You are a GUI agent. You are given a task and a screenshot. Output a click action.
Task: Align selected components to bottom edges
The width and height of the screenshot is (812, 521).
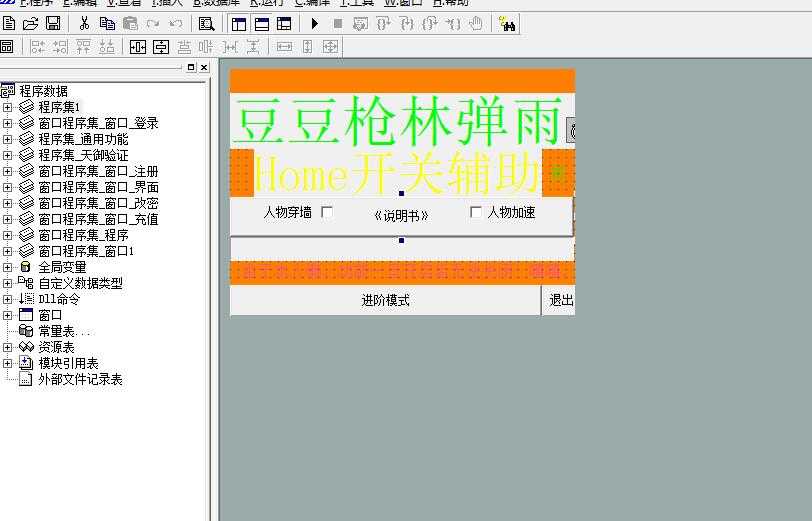pos(107,47)
